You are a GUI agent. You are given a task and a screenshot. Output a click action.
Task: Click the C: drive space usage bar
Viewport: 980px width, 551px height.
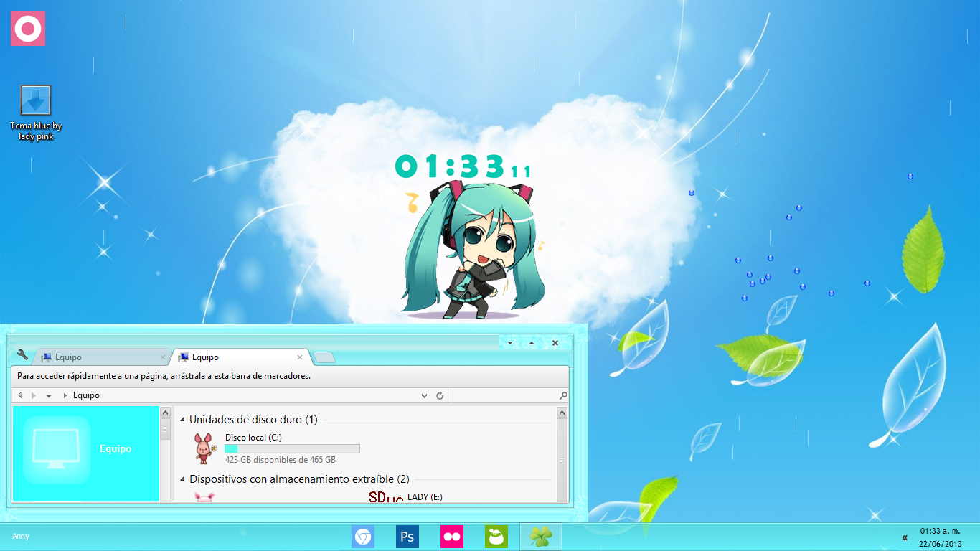click(x=292, y=448)
